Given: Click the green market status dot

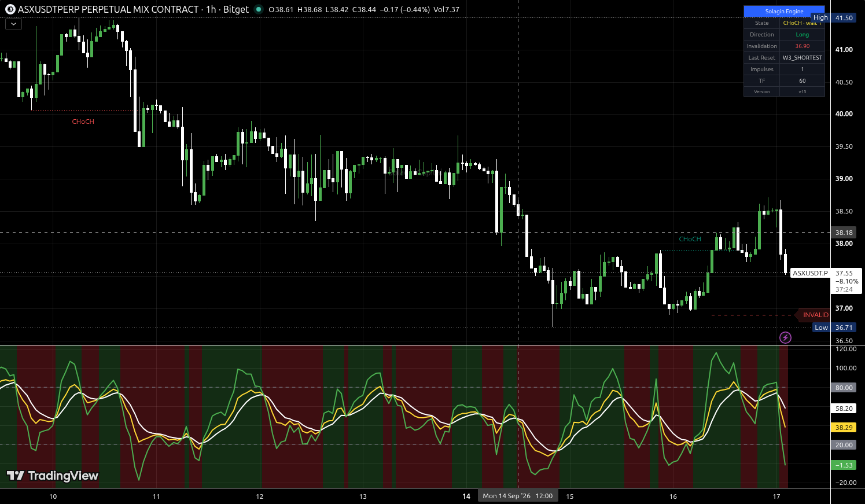Looking at the screenshot, I should (259, 9).
